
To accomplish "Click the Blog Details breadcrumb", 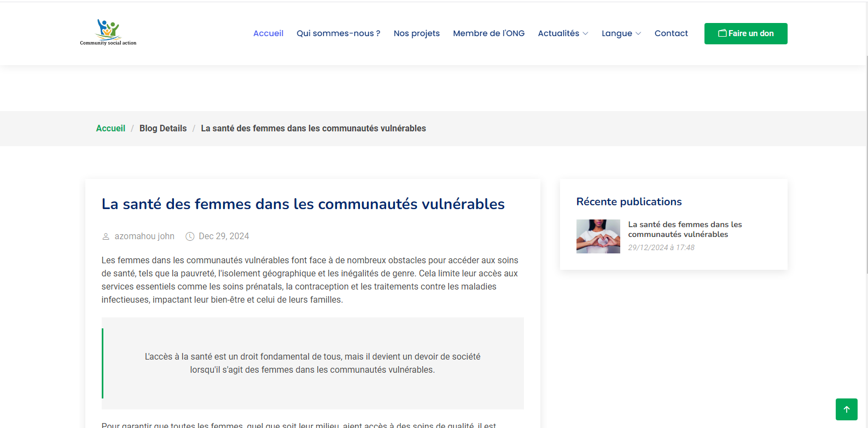I will tap(163, 129).
